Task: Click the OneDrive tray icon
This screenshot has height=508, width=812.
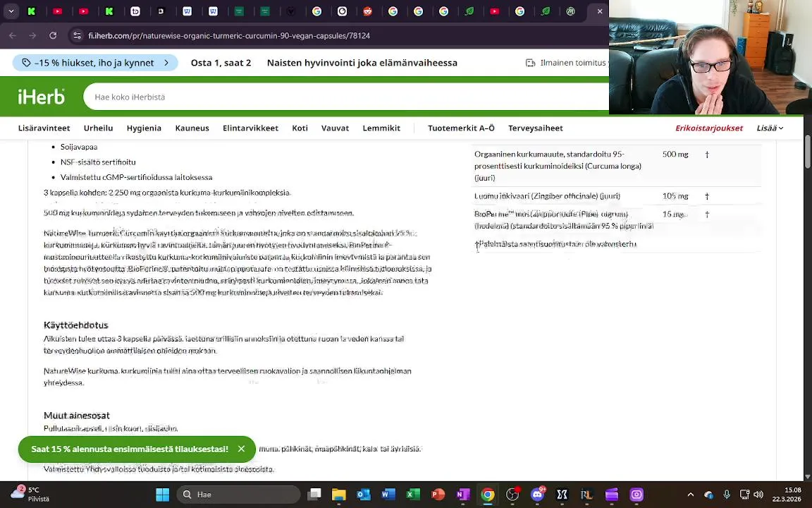Action: (x=709, y=495)
